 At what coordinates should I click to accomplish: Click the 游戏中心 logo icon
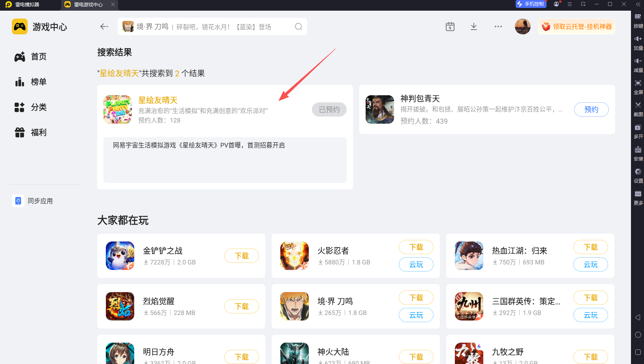point(20,26)
